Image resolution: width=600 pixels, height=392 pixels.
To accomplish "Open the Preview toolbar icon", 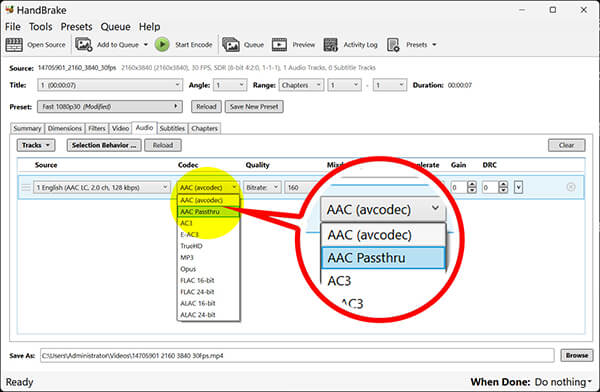I will (279, 45).
